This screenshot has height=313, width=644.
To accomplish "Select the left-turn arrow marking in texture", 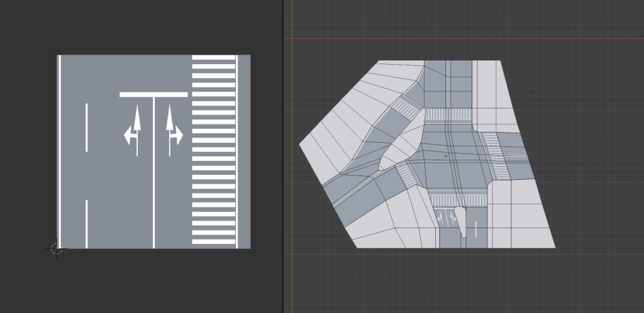I will [x=133, y=131].
